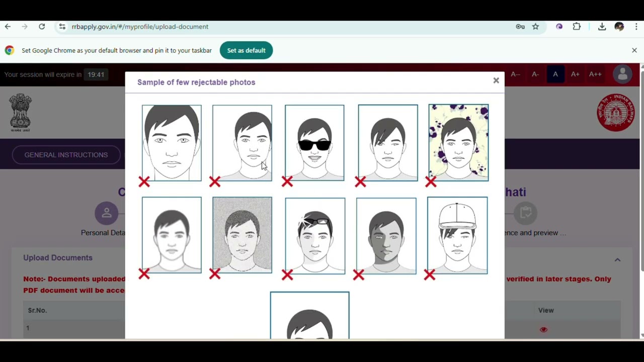Click the patterned background rejected photo

[x=458, y=143]
